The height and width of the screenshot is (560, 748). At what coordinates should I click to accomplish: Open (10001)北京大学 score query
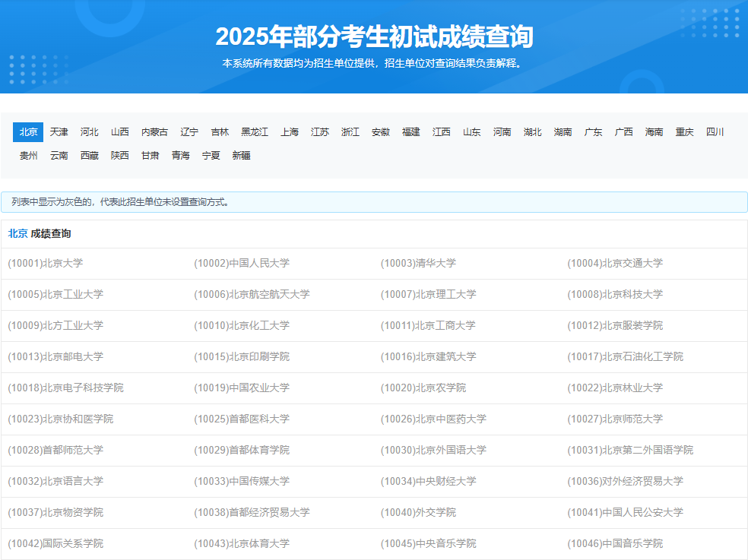[46, 264]
